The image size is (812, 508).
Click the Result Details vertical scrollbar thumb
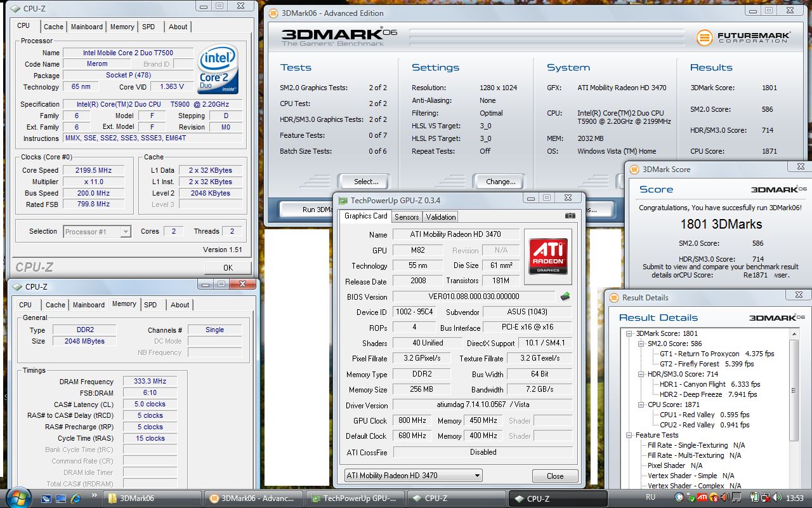tap(794, 390)
